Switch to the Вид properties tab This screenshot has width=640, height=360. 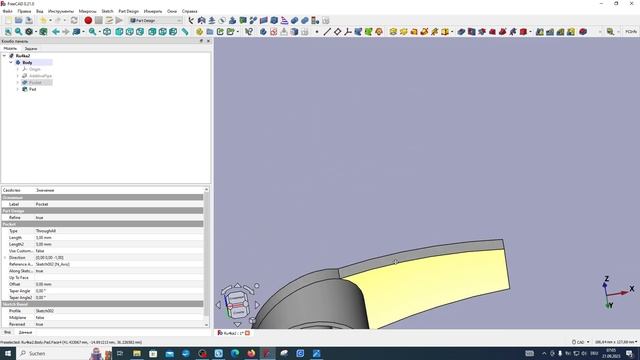[7, 332]
